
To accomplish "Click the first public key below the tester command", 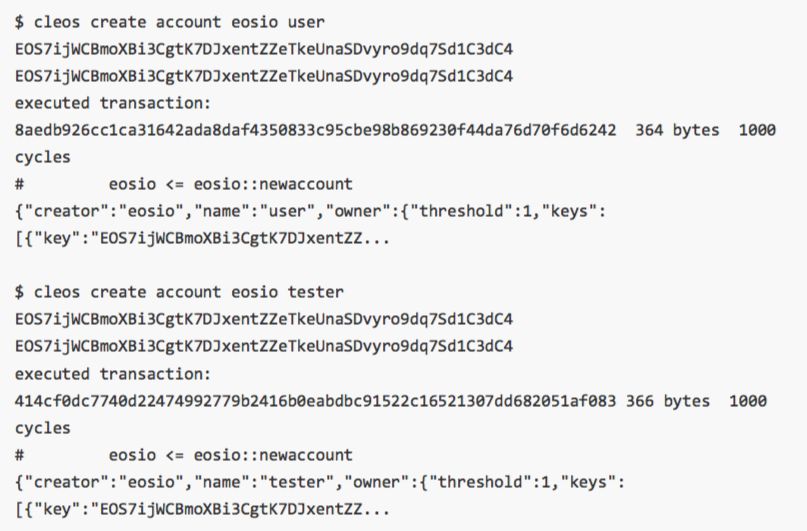I will (264, 320).
